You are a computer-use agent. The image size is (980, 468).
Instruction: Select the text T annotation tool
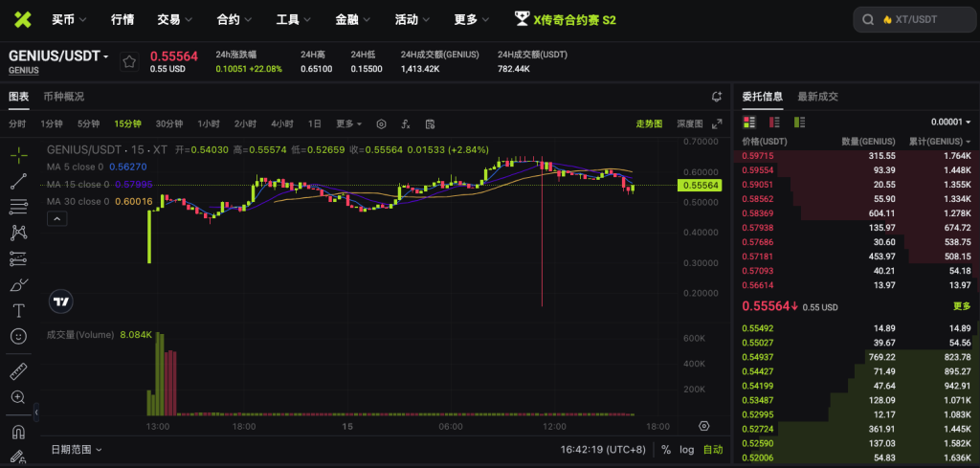pyautogui.click(x=19, y=310)
